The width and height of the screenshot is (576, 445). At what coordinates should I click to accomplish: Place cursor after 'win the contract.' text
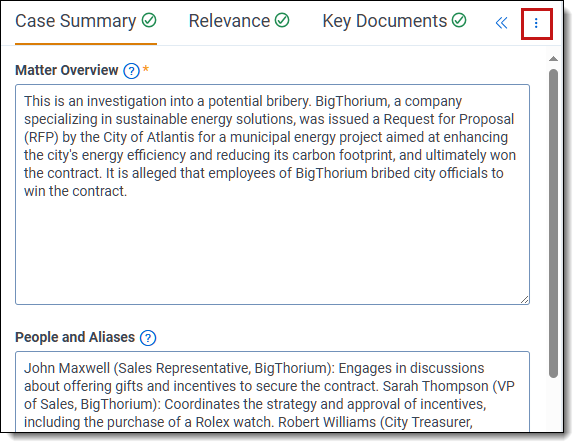(128, 191)
